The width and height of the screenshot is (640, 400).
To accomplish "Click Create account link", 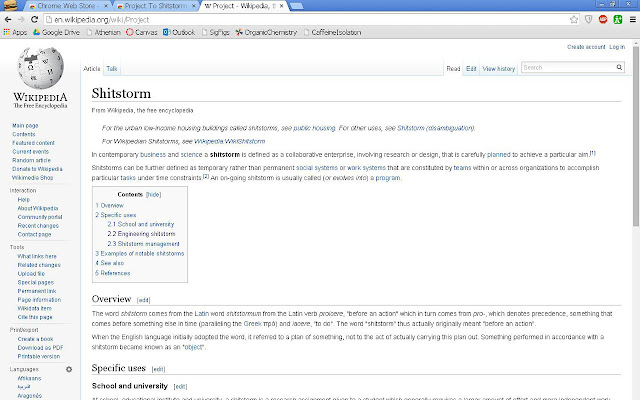I will pos(586,47).
